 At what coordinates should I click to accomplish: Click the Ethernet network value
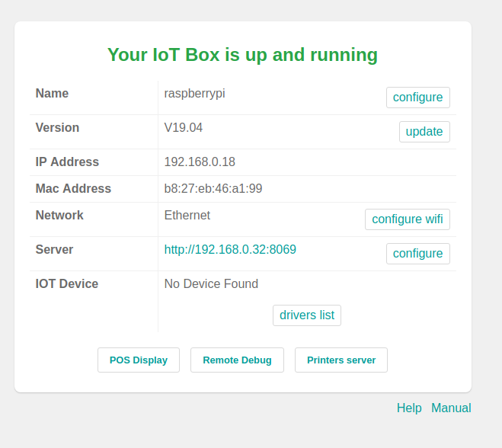pyautogui.click(x=187, y=215)
